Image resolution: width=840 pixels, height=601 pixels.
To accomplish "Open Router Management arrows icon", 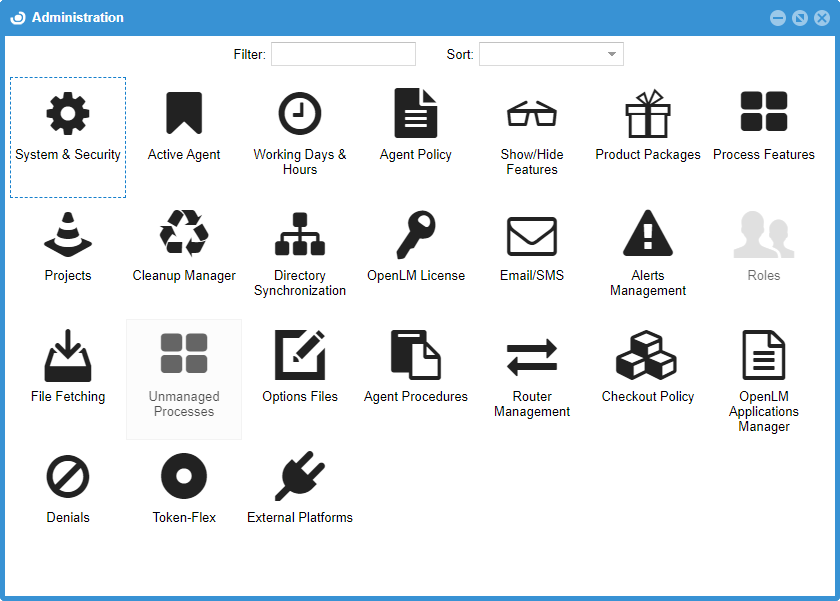I will coord(532,357).
